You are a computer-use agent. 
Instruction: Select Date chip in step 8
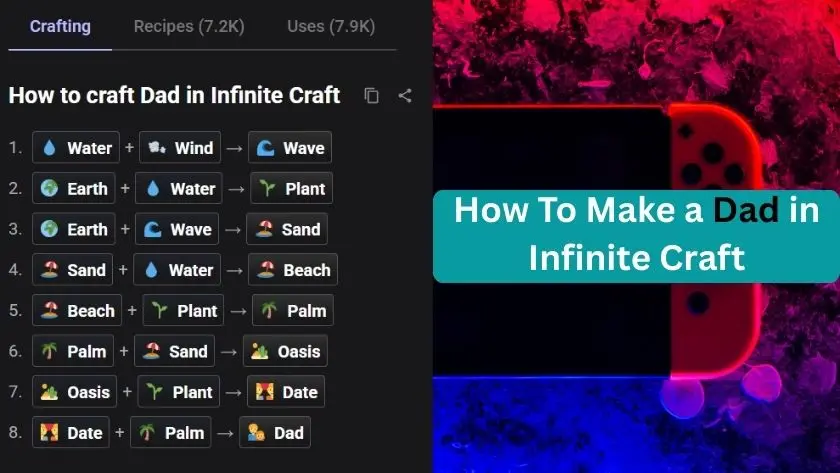[71, 432]
